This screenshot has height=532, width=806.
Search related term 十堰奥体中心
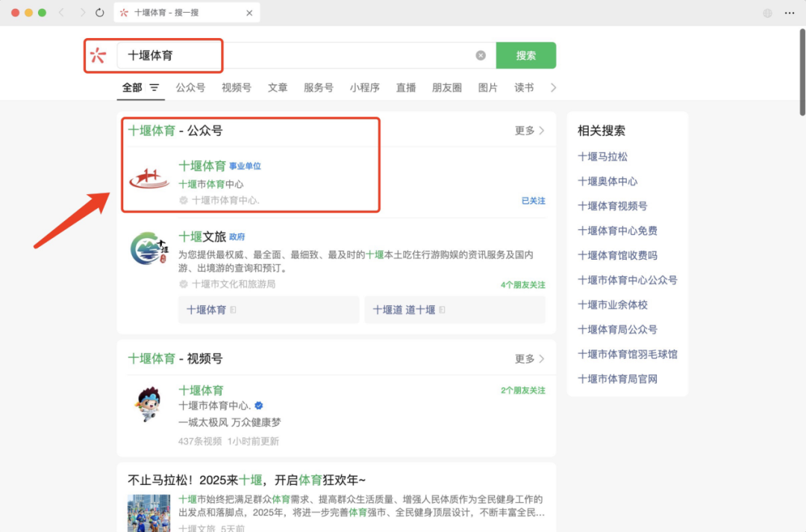pyautogui.click(x=607, y=181)
